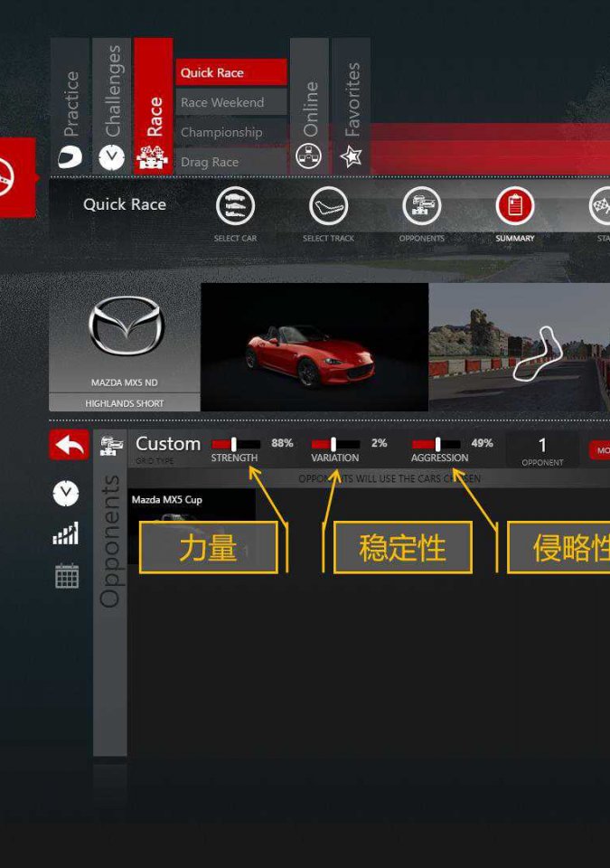Click the helmet icon under Practice
Screen dimensions: 610x868
click(x=70, y=157)
